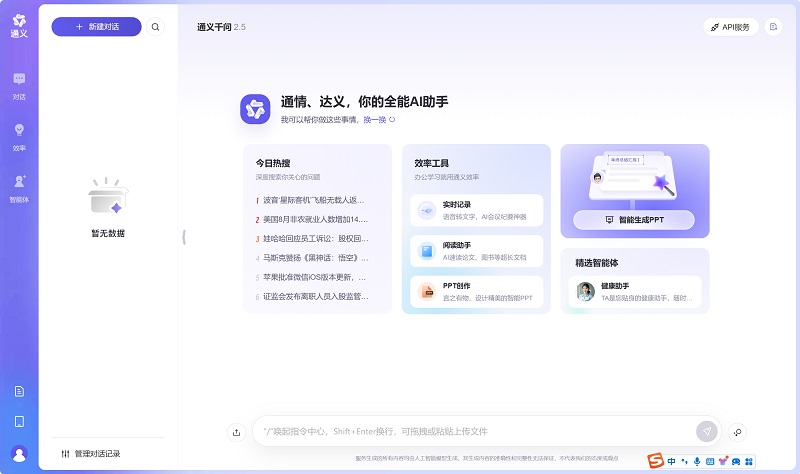
Task: Open the 阅读助手 tool card
Action: pyautogui.click(x=477, y=251)
